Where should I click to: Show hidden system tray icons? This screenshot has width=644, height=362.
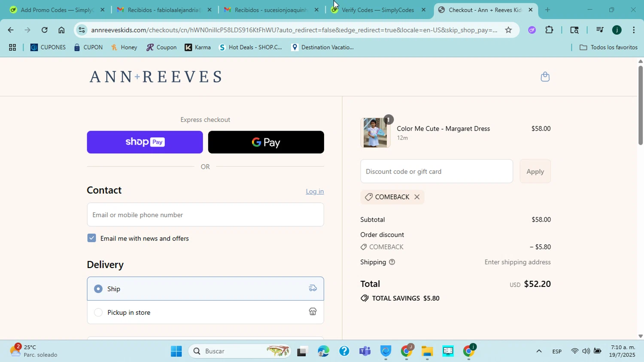[x=539, y=352]
